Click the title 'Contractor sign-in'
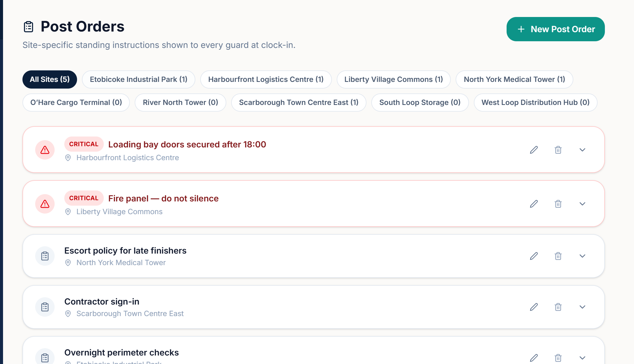Screen dimensions: 634x364 coord(102,302)
